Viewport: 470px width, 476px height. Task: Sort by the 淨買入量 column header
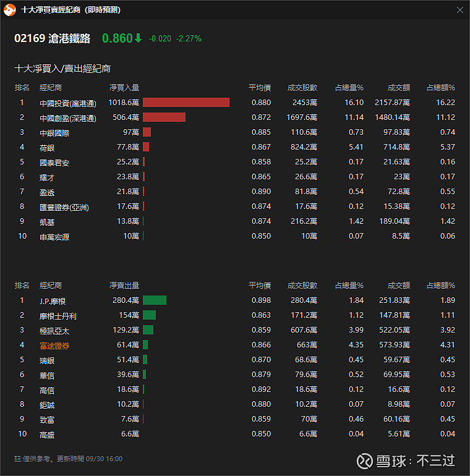tap(124, 88)
